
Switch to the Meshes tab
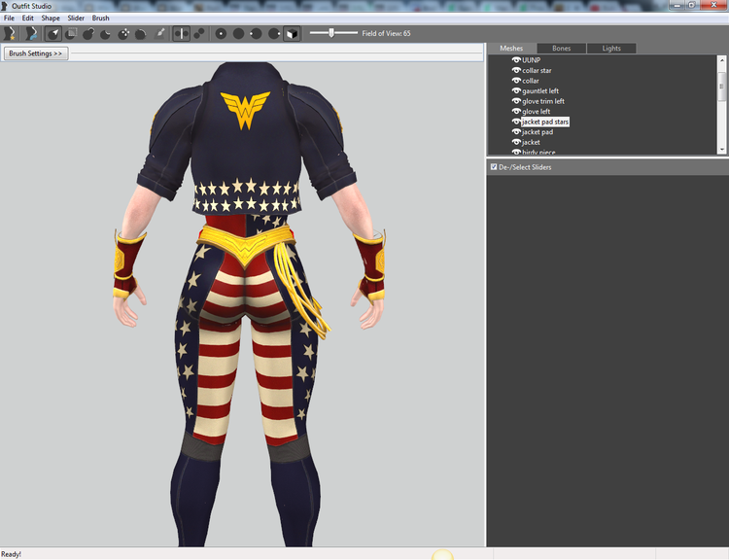point(511,49)
